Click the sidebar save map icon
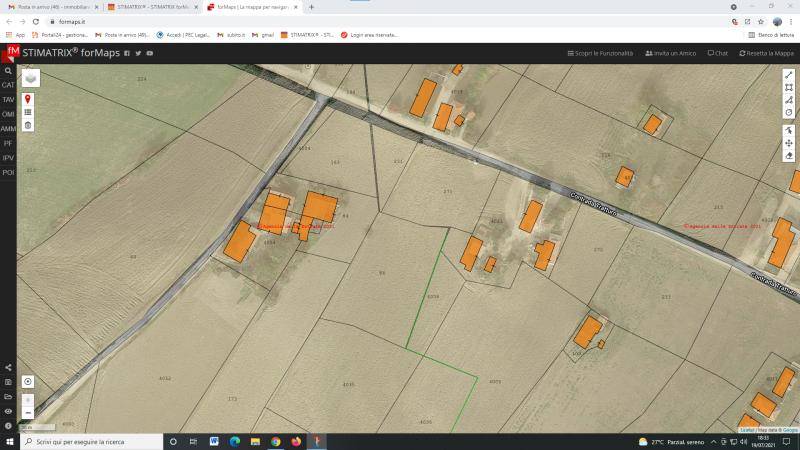 8,382
